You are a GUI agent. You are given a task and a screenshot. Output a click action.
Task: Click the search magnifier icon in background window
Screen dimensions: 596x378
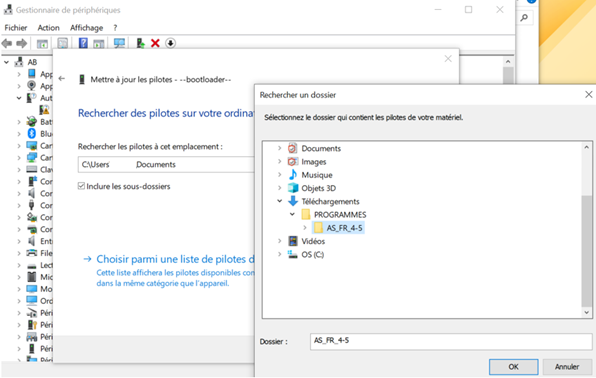524,17
